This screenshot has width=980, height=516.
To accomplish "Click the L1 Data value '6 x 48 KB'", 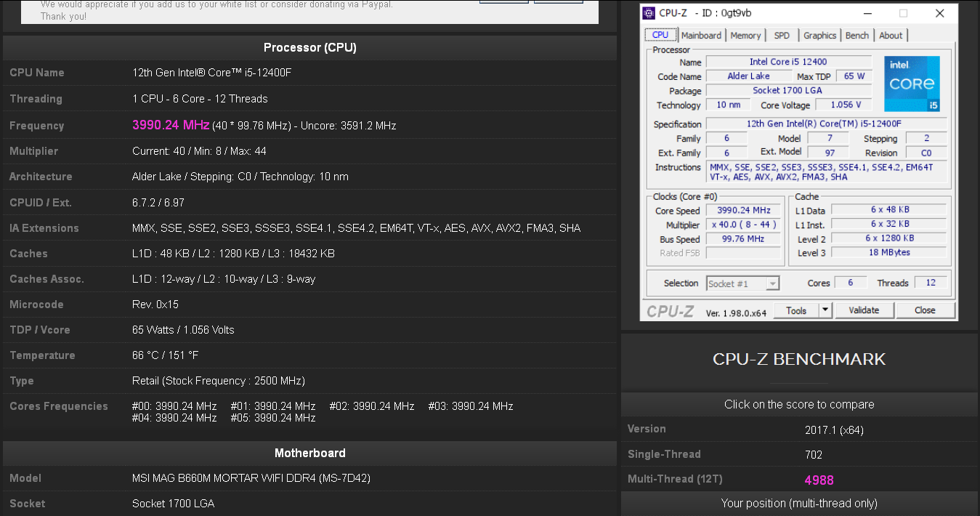I will (890, 210).
